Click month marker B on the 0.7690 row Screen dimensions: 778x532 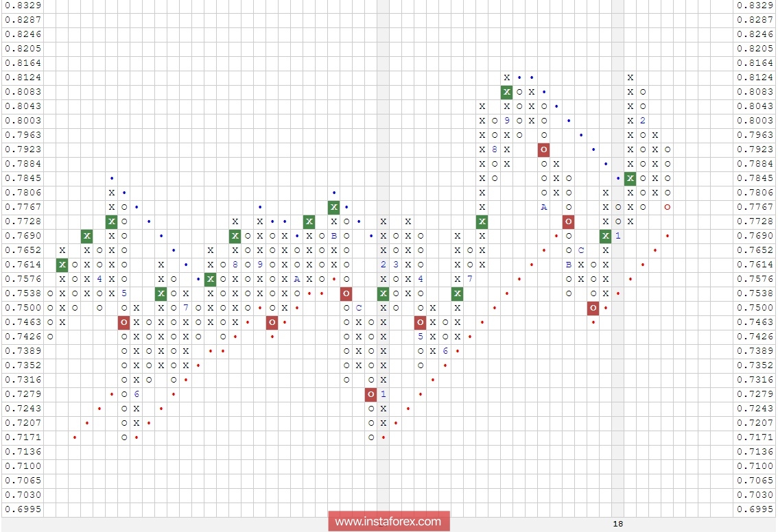(334, 236)
